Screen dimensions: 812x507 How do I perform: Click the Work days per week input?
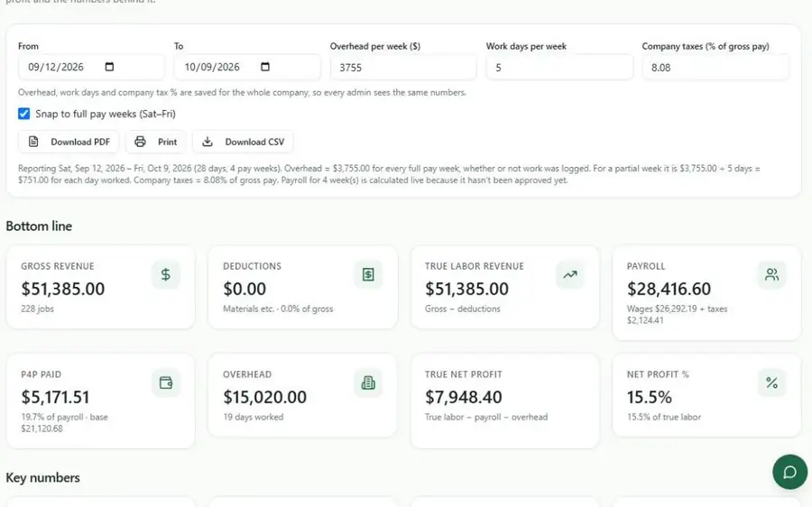coord(559,68)
